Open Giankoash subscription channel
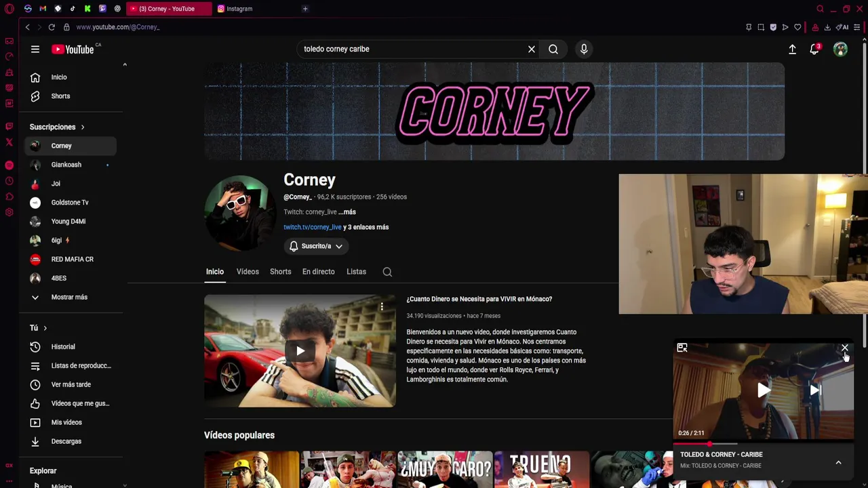Image resolution: width=868 pixels, height=488 pixels. [x=71, y=165]
